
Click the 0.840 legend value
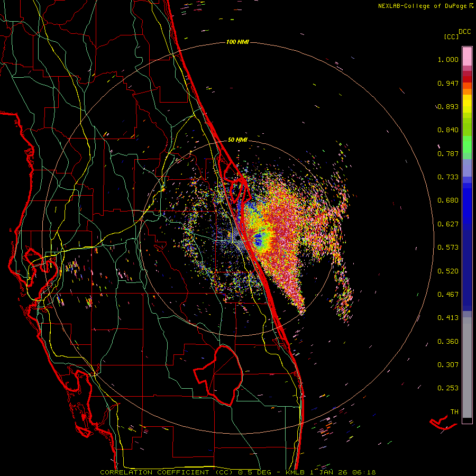(448, 130)
